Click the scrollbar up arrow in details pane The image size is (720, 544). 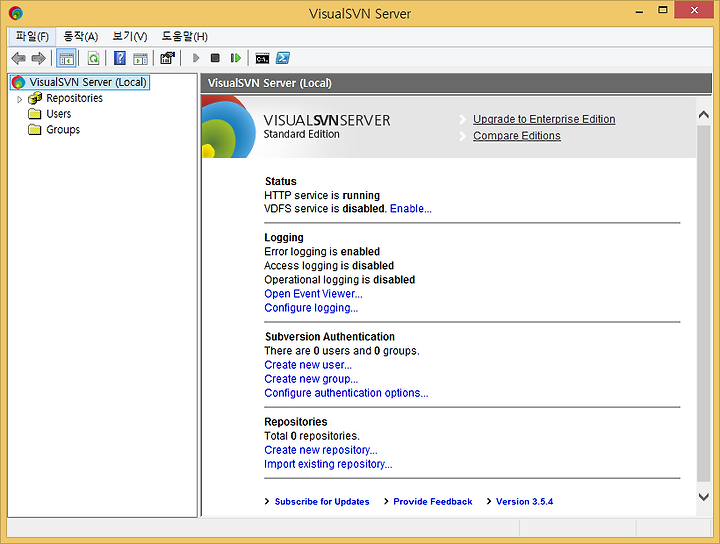[703, 114]
